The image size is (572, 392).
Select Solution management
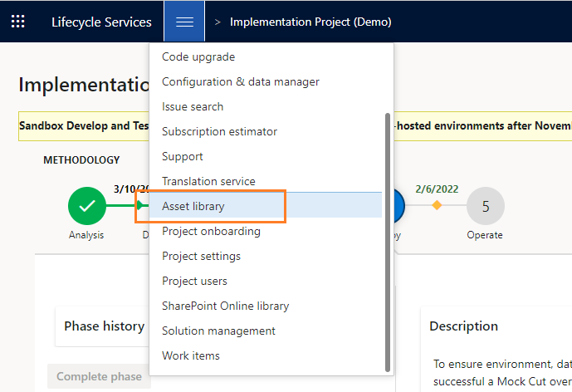click(218, 331)
